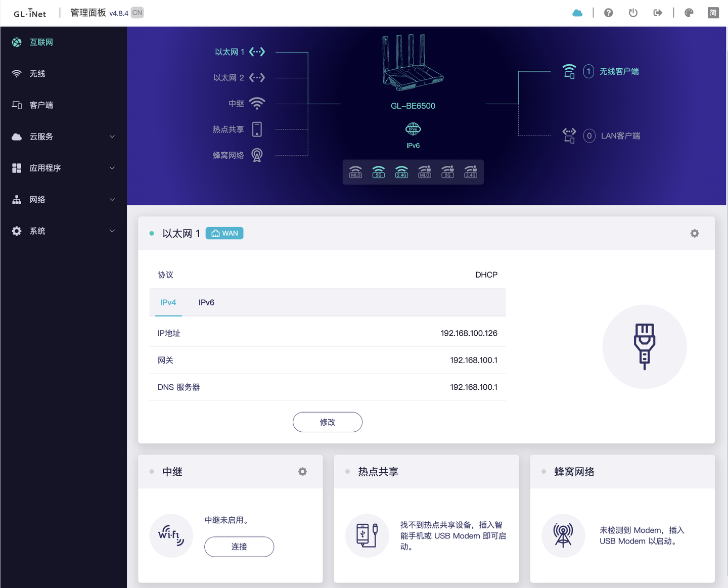The height and width of the screenshot is (588, 728).
Task: Click the 网关 row label
Action: click(x=165, y=360)
